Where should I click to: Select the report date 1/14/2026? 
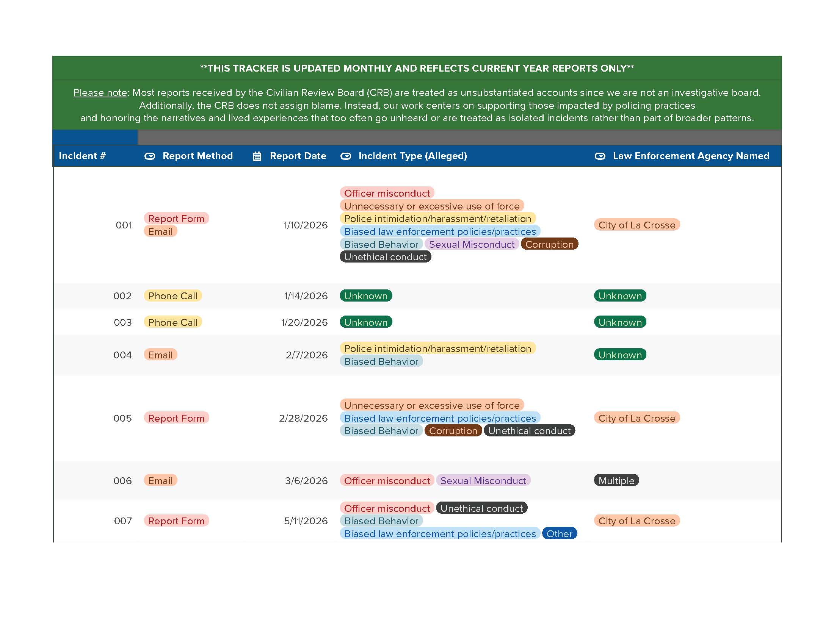click(x=306, y=296)
